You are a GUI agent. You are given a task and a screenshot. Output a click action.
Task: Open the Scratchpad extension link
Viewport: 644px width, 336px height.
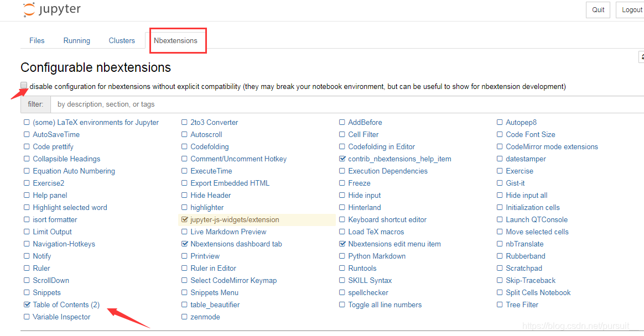tap(524, 269)
